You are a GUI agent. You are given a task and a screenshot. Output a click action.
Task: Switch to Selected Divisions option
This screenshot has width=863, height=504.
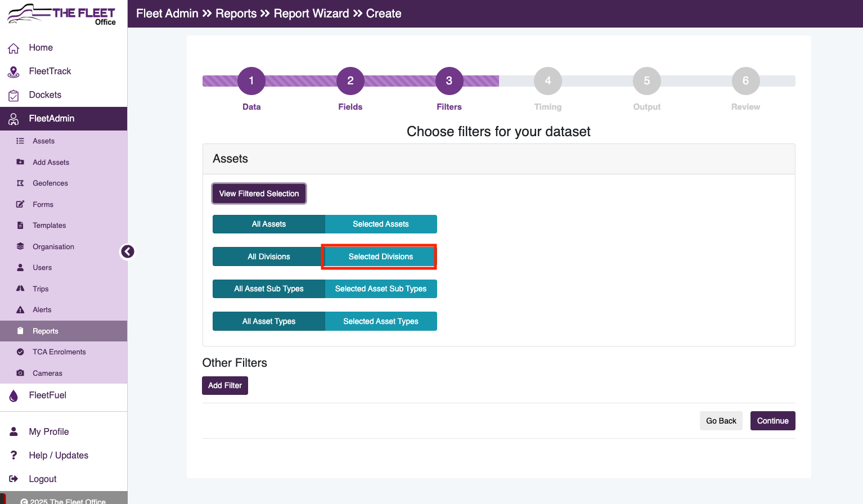pos(381,256)
